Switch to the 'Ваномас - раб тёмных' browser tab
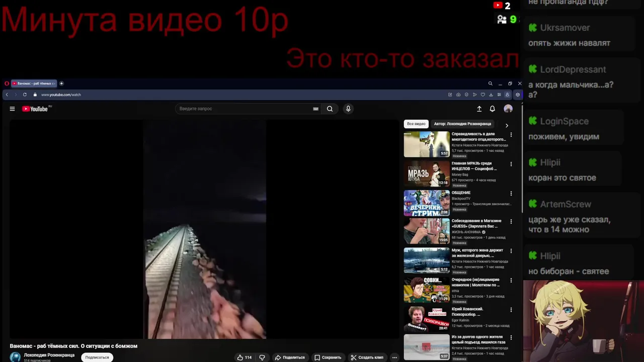Viewport: 644px width, 362px height. tap(34, 83)
